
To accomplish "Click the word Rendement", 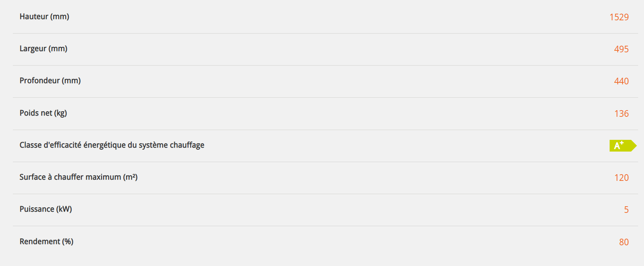I will pyautogui.click(x=40, y=242).
